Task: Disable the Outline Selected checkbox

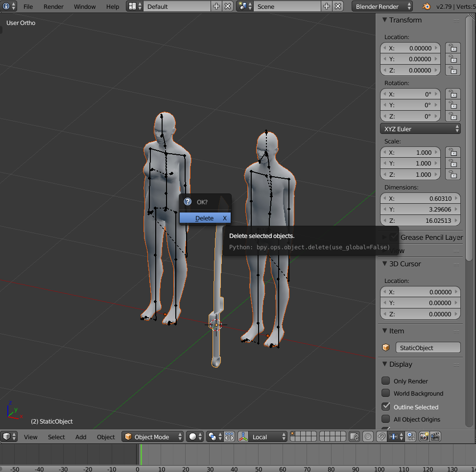Action: (385, 406)
